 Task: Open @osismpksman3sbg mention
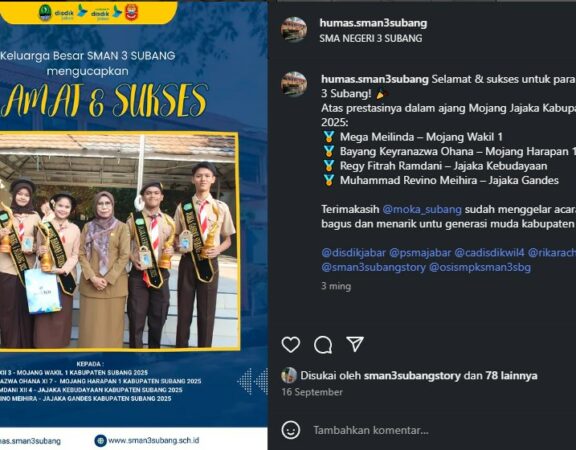(480, 267)
